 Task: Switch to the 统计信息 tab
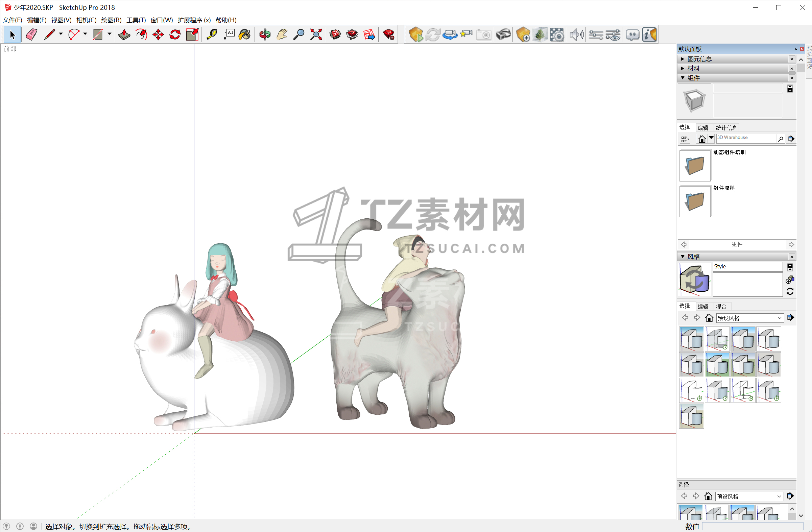pyautogui.click(x=726, y=128)
